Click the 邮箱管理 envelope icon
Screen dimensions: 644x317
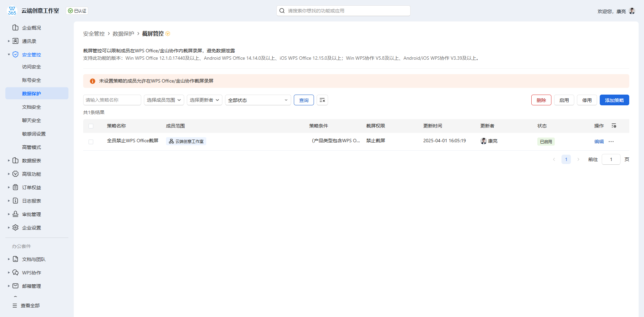point(15,286)
